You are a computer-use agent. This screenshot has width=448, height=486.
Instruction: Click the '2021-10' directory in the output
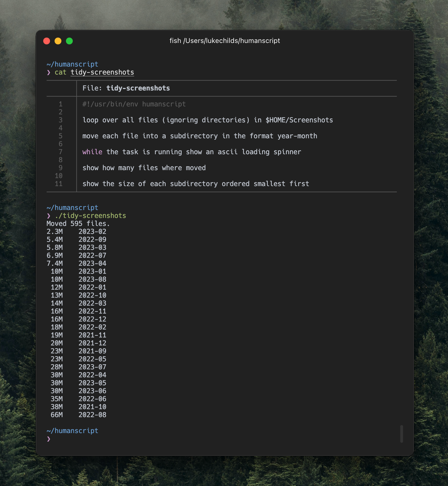tap(92, 407)
